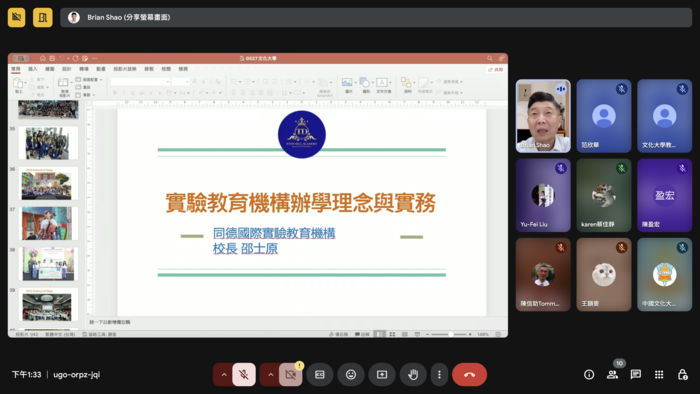700x394 pixels.
Task: Show the participants people panel
Action: [612, 374]
